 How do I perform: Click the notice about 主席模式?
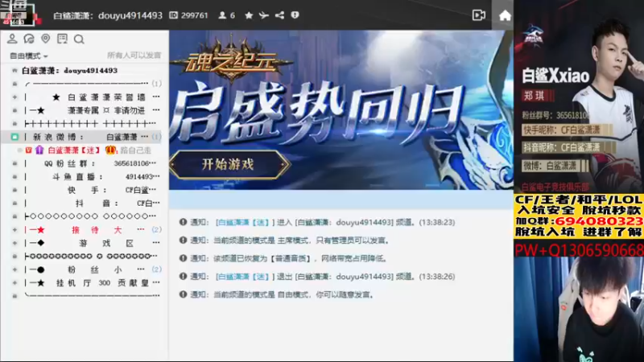pos(301,241)
